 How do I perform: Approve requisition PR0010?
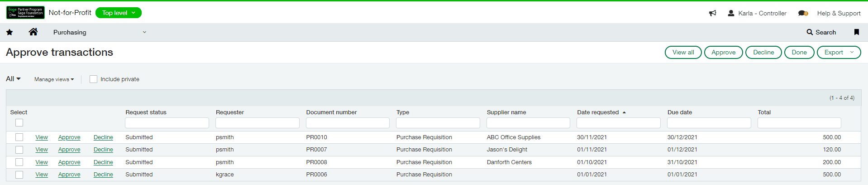coord(69,137)
